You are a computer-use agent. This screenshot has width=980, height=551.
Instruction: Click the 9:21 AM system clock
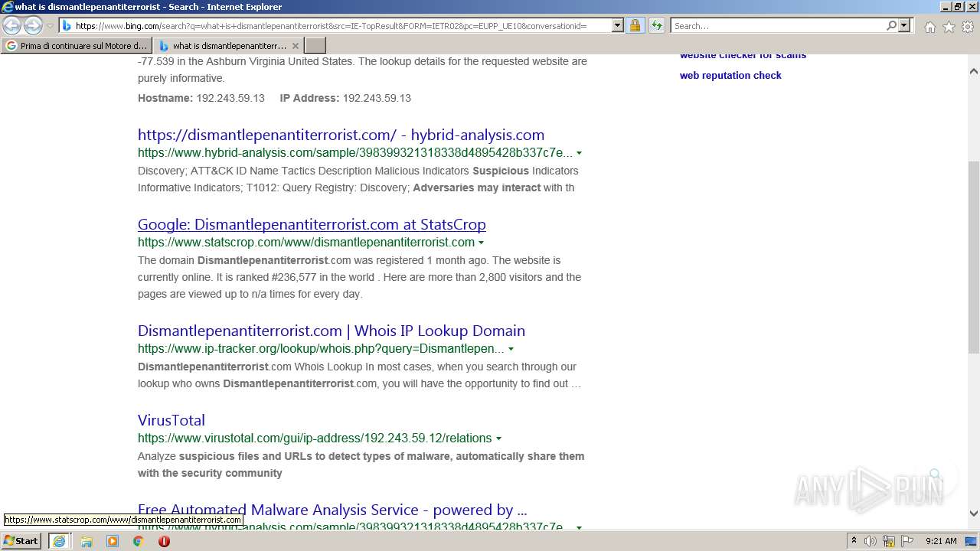click(941, 541)
